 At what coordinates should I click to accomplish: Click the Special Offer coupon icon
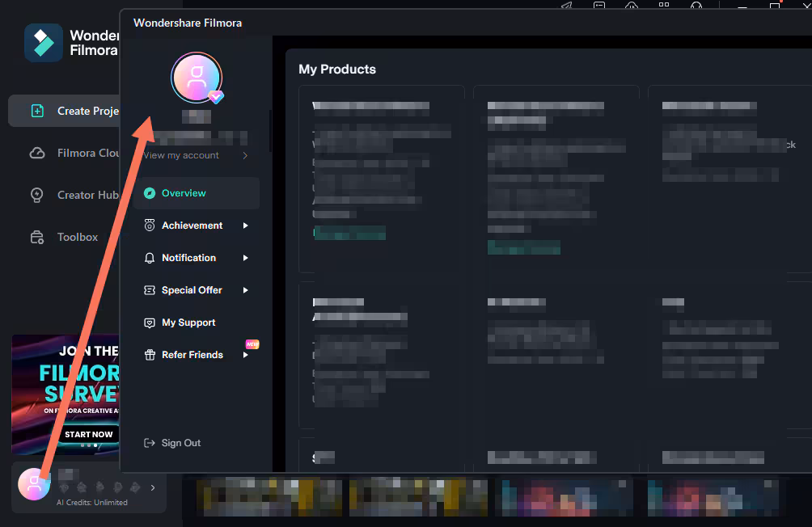click(150, 290)
